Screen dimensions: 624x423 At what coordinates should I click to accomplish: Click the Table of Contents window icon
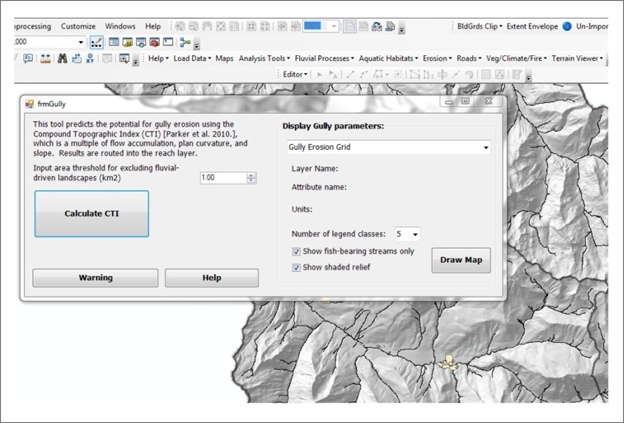114,42
